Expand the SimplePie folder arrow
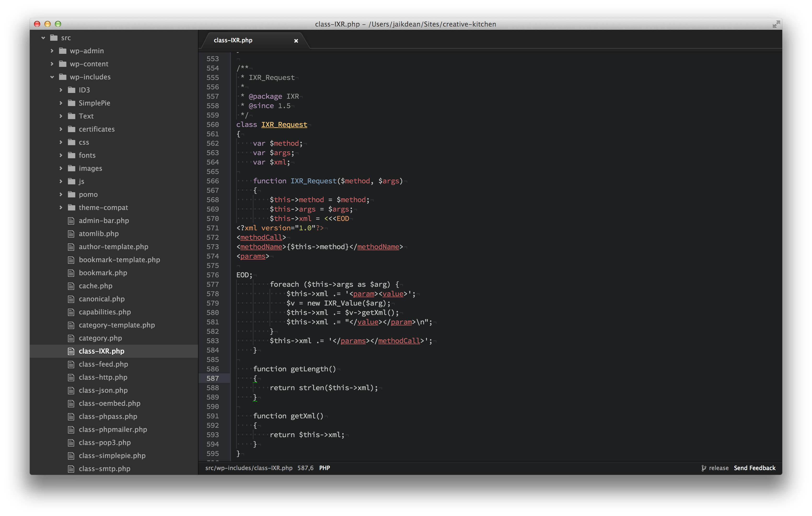This screenshot has width=812, height=516. coord(61,103)
